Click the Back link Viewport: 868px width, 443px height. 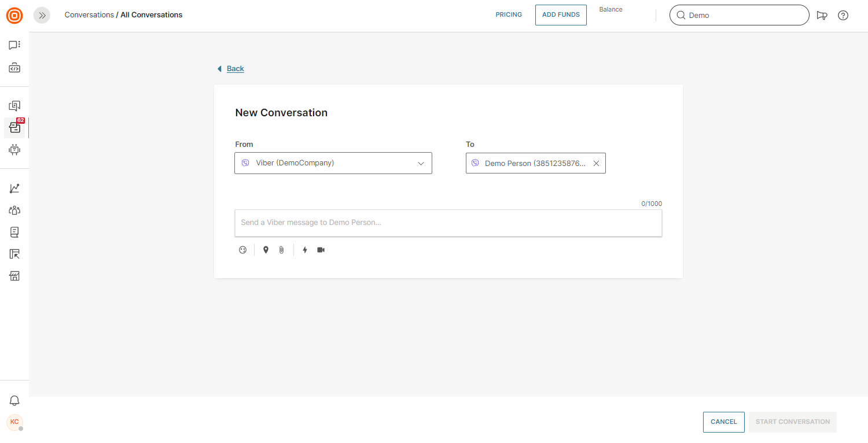pyautogui.click(x=235, y=69)
